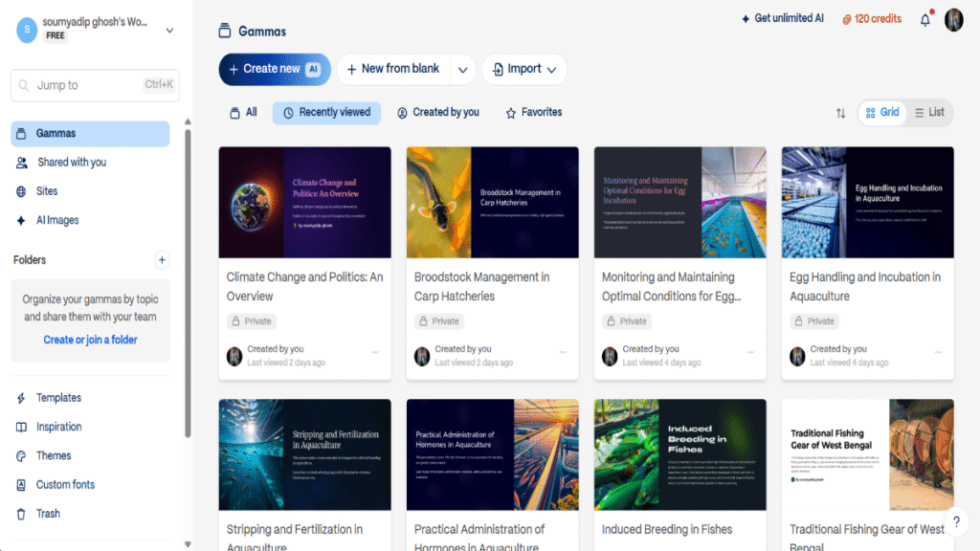Click sidebar scrollbar down arrow
Screen dimensions: 980x551
(x=188, y=544)
